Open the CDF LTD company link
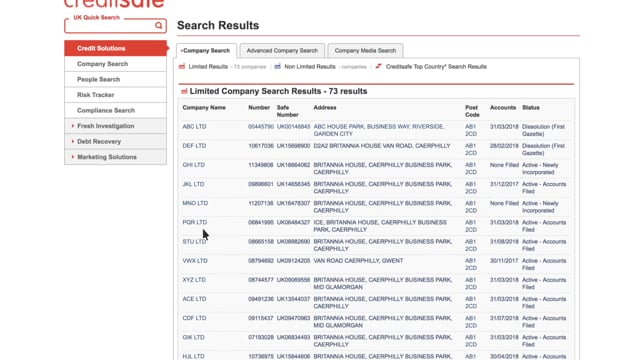Screen dimensions: 640x360 [x=194, y=318]
